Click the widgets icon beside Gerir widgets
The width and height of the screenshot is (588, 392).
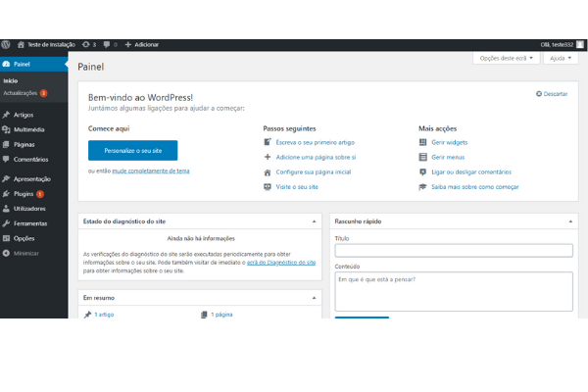422,142
